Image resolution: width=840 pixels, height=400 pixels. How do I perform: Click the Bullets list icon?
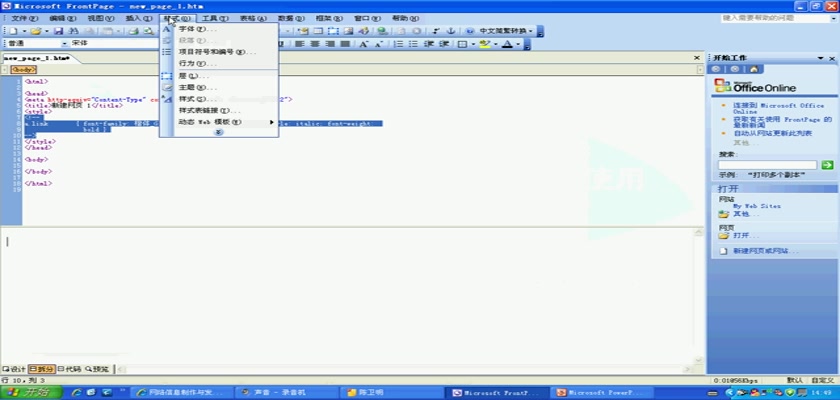(x=414, y=44)
